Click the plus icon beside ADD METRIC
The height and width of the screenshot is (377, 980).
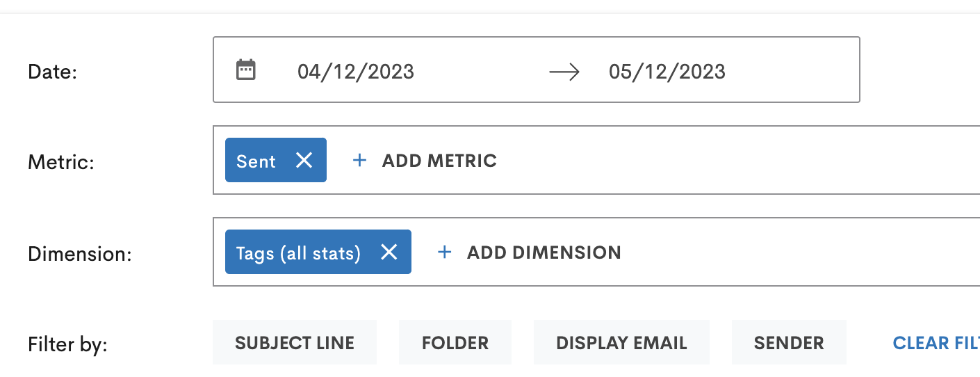[x=359, y=161]
